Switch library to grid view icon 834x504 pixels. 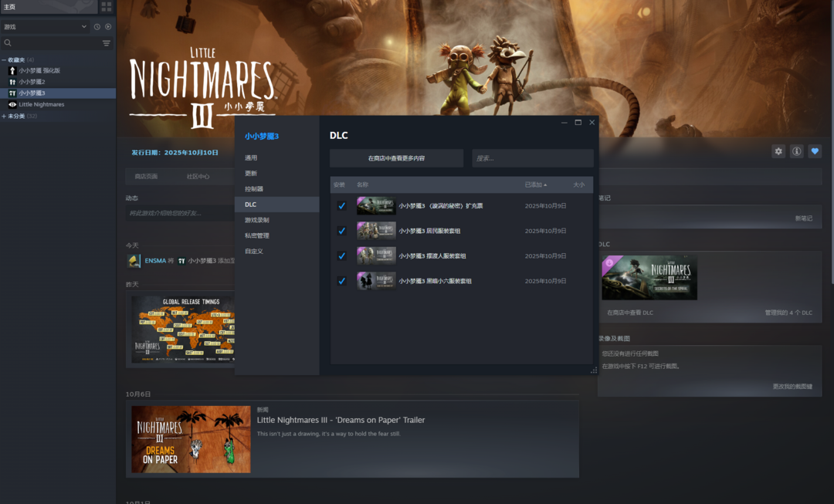click(x=107, y=6)
